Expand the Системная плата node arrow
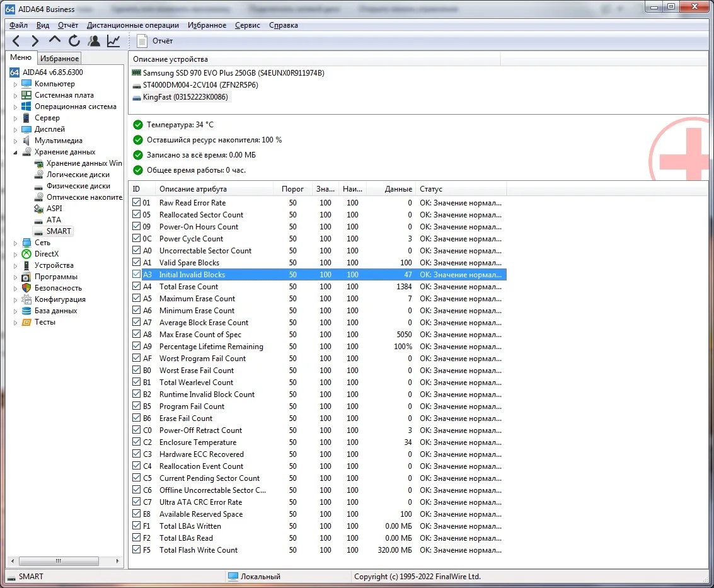 click(x=15, y=96)
